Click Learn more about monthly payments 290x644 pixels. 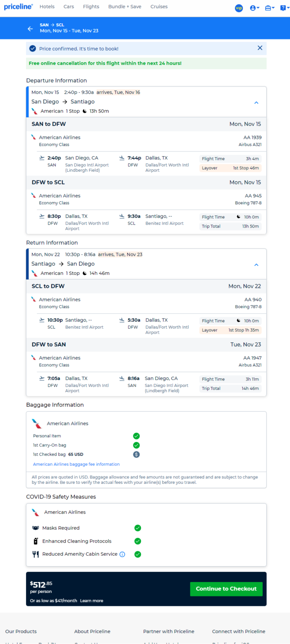coord(91,601)
